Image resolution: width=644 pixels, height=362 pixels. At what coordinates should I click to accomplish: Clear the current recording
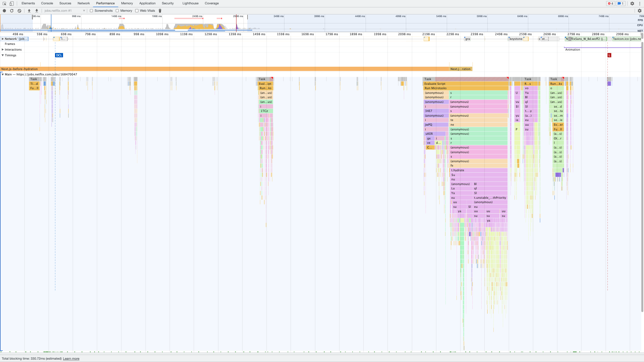pos(19,11)
